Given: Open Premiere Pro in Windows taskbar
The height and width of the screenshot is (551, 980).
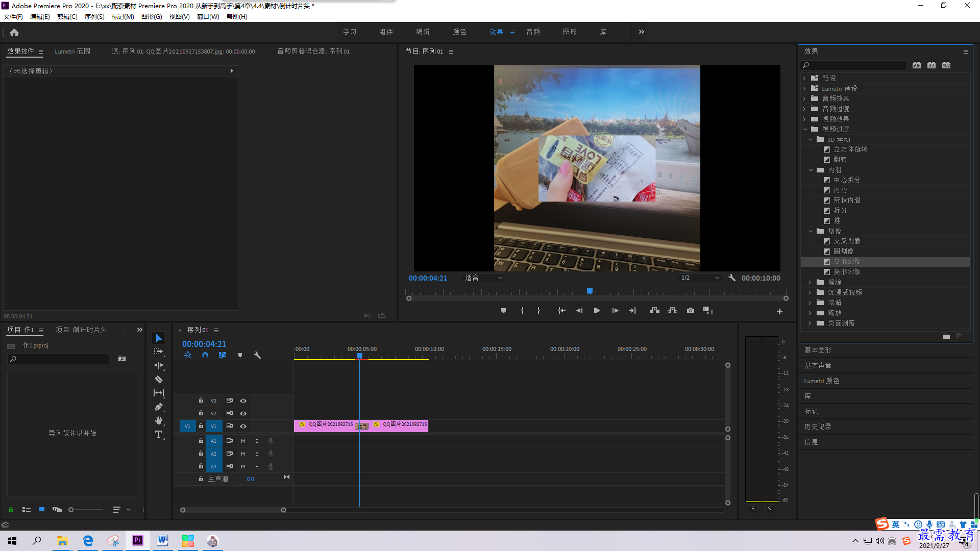Looking at the screenshot, I should pyautogui.click(x=138, y=540).
